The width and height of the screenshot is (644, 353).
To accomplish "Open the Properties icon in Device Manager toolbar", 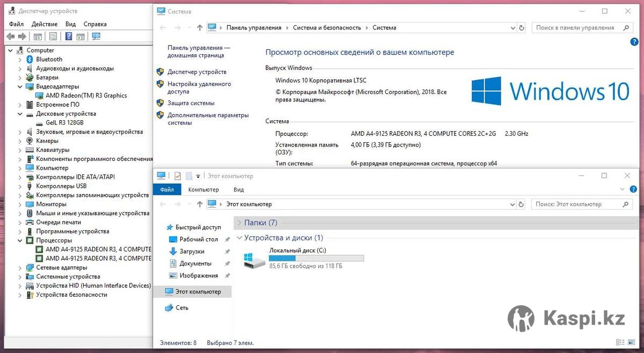I will coord(53,36).
